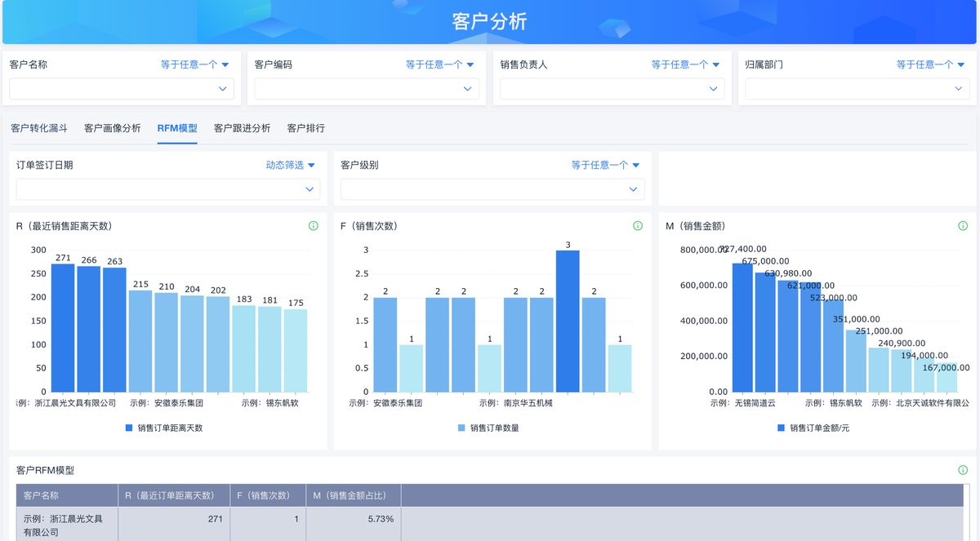This screenshot has height=541, width=980.
Task: Toggle legend 销售订单距离天数
Action: click(164, 428)
